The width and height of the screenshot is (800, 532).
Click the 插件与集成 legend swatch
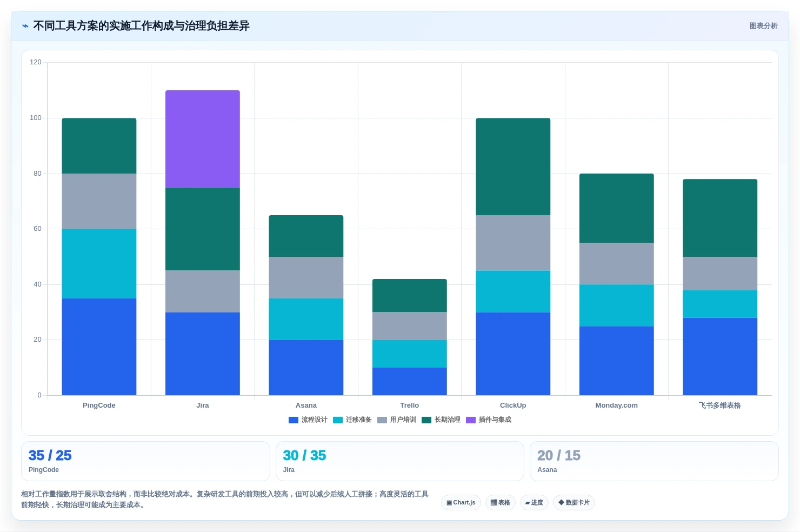coord(471,420)
